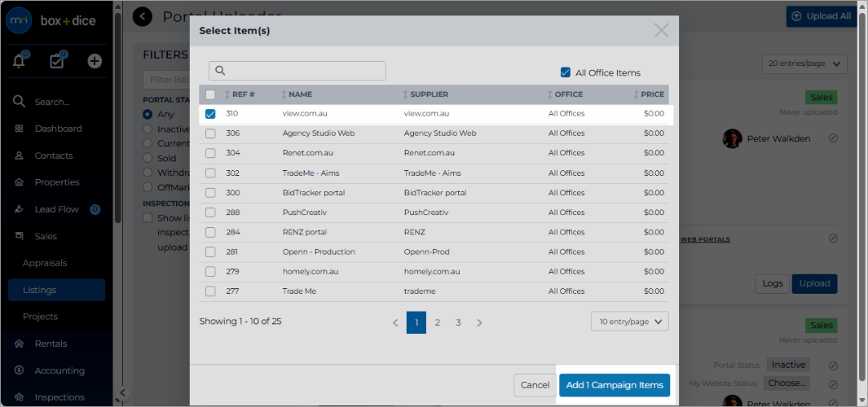Open the My Website Status Choose dropdown
The width and height of the screenshot is (868, 407).
point(787,383)
